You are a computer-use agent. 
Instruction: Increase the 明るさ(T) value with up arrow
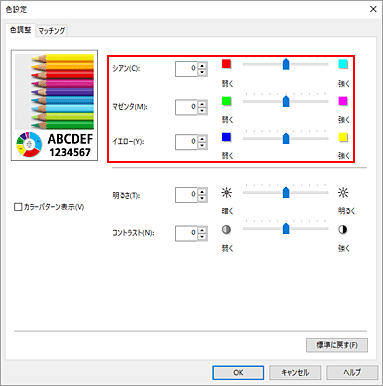[x=202, y=191]
